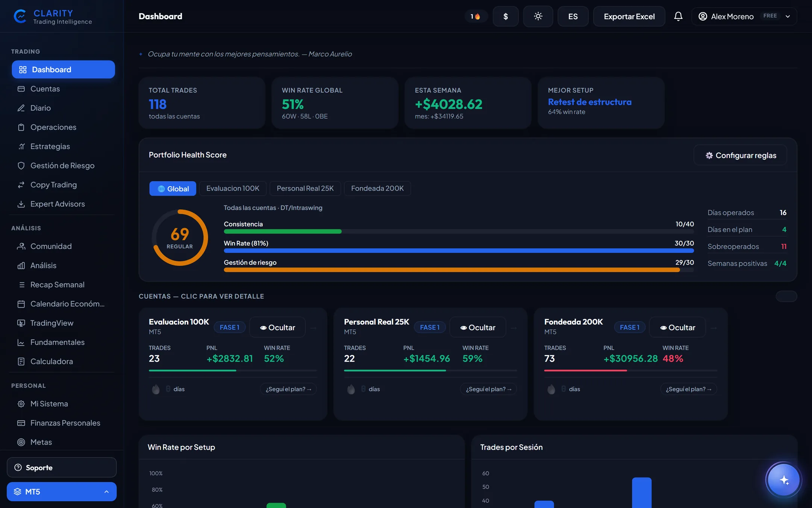Screen dimensions: 812x508
Task: Open Copy Trading page
Action: [x=63, y=185]
